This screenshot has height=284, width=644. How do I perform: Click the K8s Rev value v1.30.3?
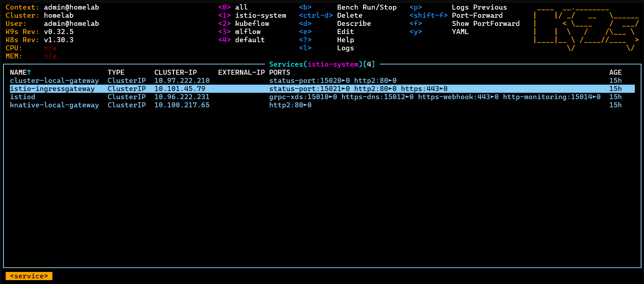tap(59, 40)
